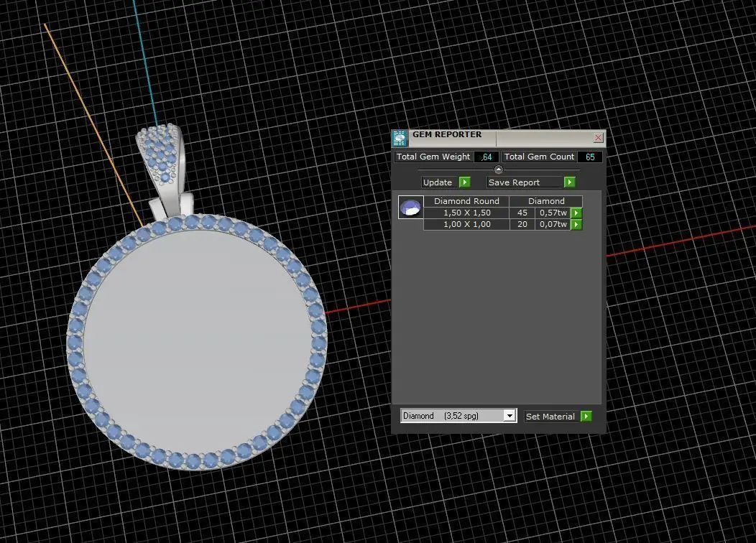Screen dimensions: 756x543
Task: Click the Total Gem Weight label
Action: point(433,157)
